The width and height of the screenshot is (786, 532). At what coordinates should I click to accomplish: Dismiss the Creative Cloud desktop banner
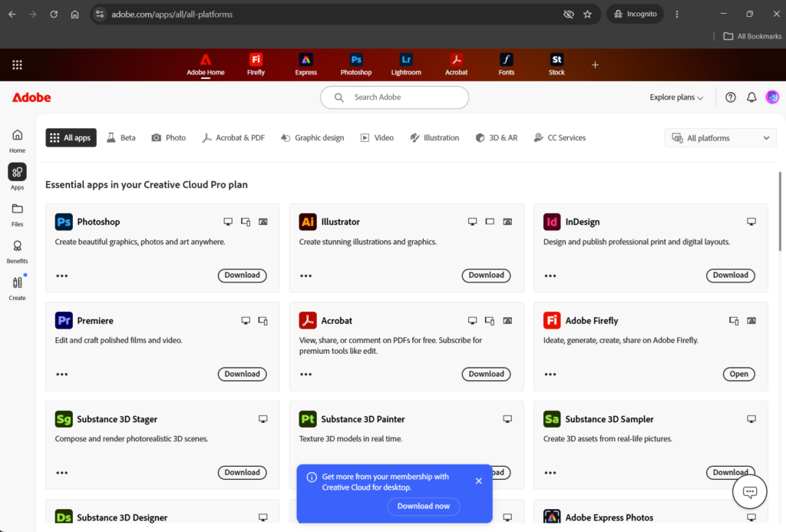[479, 481]
